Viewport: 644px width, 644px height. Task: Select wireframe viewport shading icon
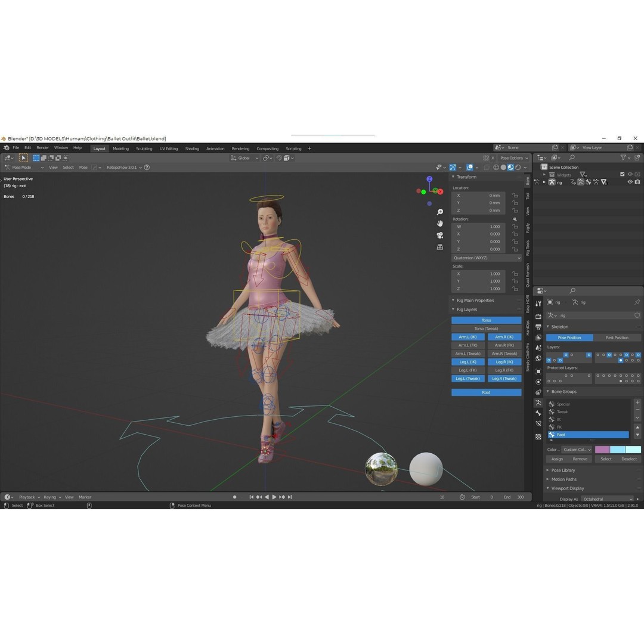pyautogui.click(x=496, y=167)
